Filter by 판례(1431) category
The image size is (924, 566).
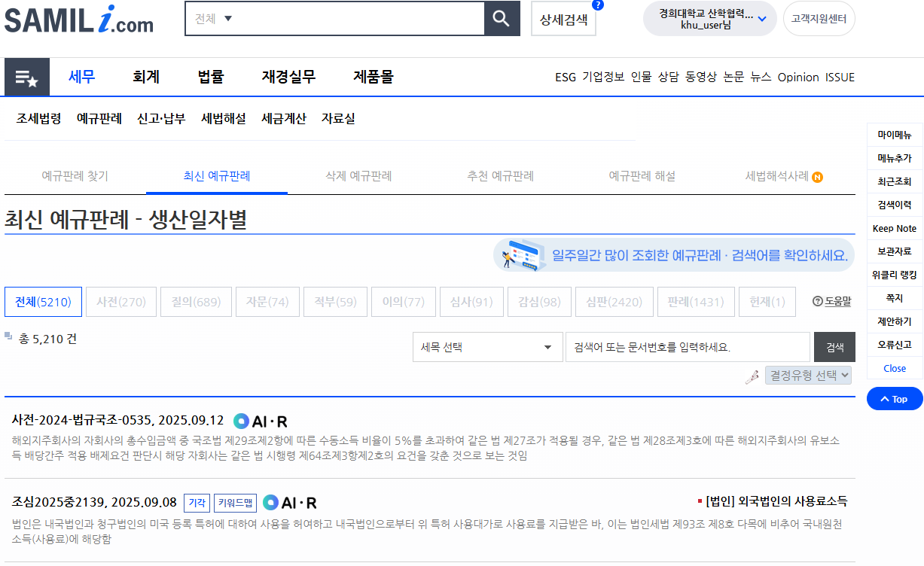pyautogui.click(x=695, y=302)
